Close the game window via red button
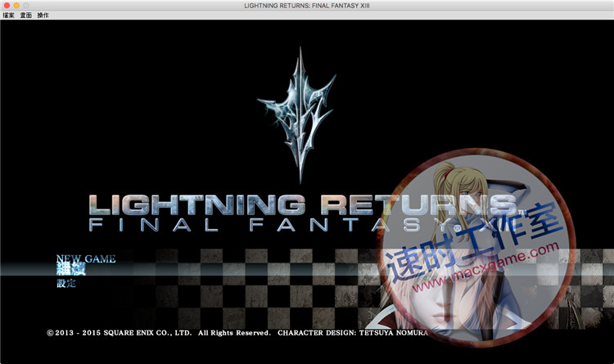Image resolution: width=614 pixels, height=364 pixels. tap(7, 6)
